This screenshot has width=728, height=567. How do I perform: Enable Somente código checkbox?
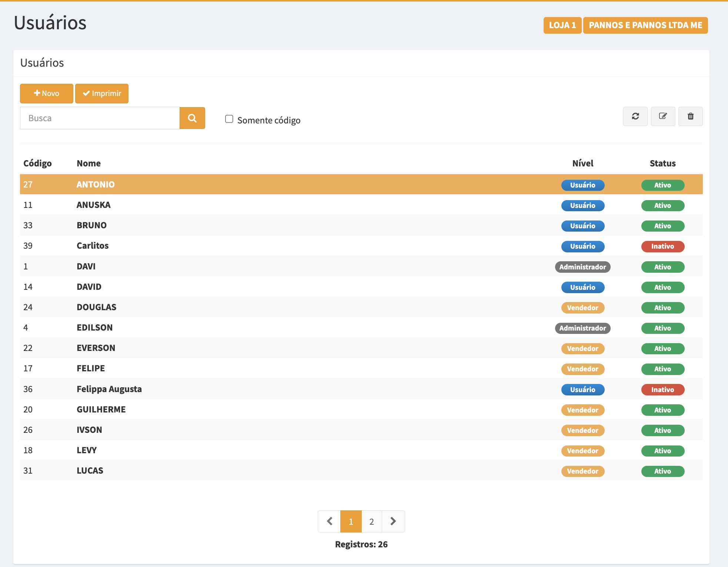229,119
